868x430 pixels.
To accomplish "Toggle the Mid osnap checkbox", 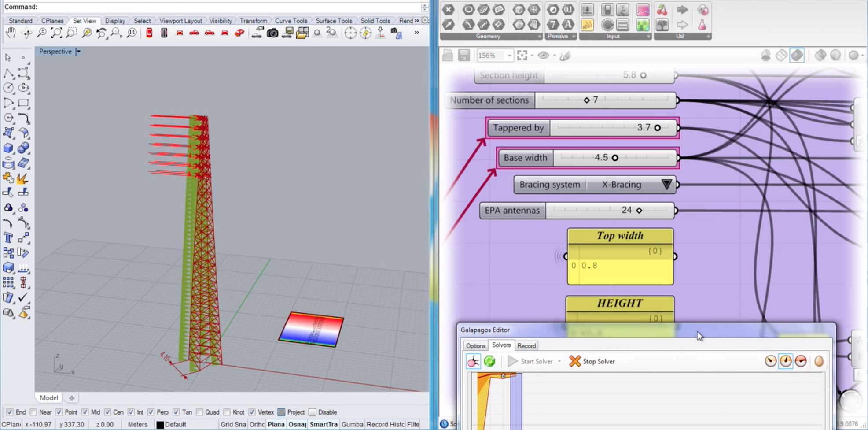I will 85,412.
